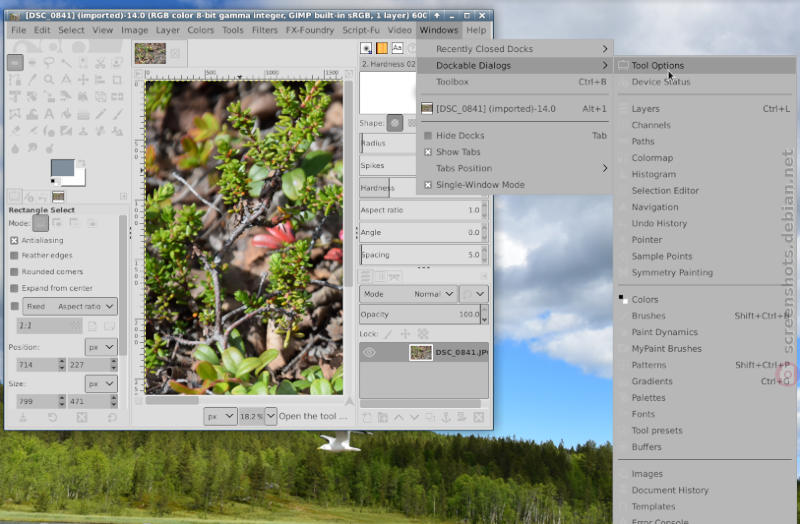Viewport: 800px width, 524px height.
Task: Click the foreground color swatch
Action: point(62,168)
